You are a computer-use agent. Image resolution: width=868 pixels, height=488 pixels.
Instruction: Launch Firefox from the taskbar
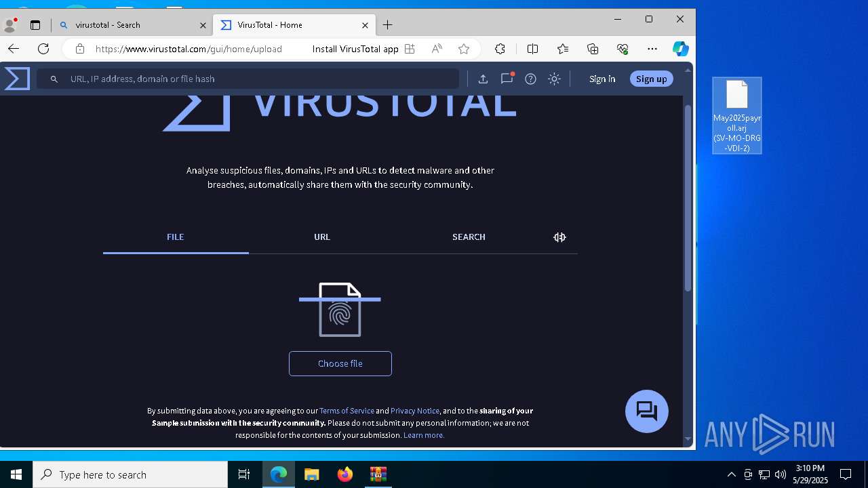(x=344, y=474)
